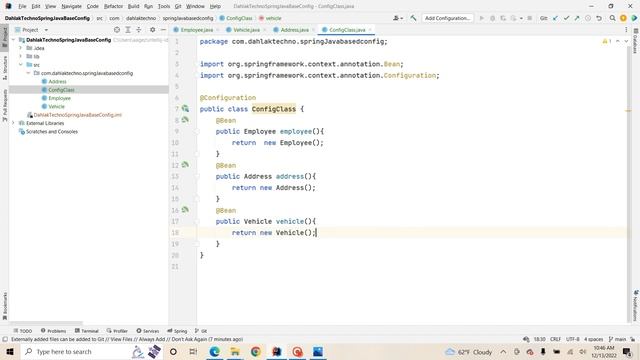Expand External Libraries node
Viewport: 640px width, 360px height.
13,123
